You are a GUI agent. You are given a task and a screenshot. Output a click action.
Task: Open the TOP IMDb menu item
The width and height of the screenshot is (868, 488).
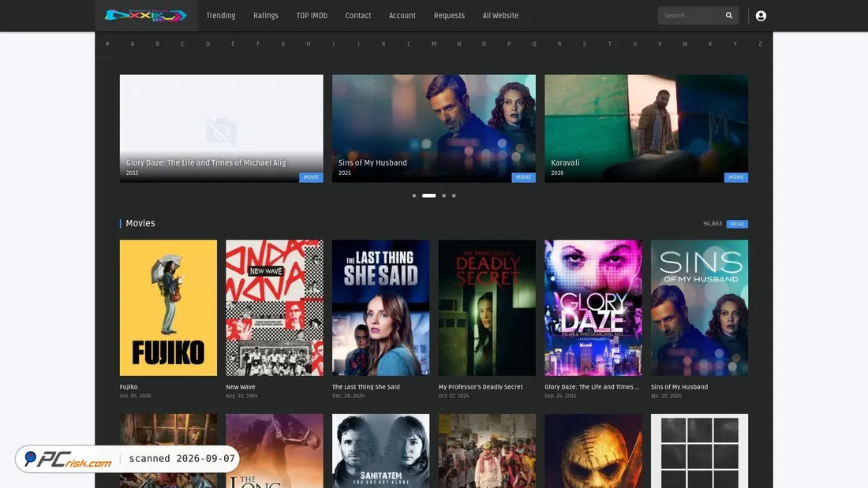click(312, 16)
